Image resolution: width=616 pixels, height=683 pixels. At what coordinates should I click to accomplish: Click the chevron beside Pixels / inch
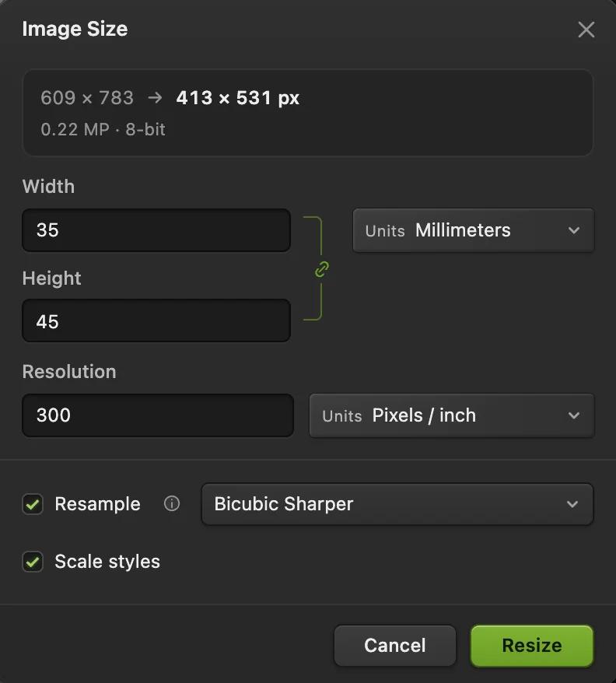click(574, 415)
